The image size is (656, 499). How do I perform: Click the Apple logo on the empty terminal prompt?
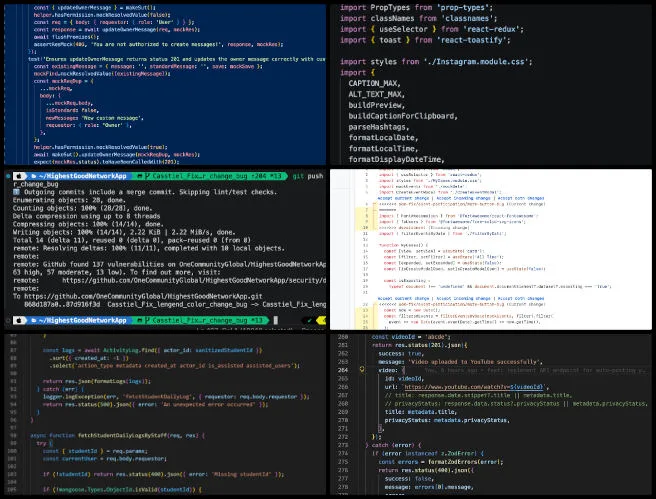click(20, 320)
